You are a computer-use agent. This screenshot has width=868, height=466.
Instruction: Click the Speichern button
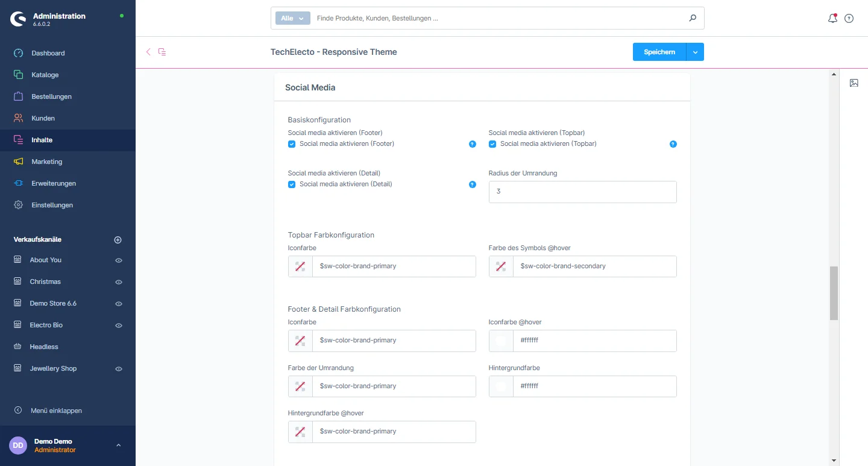[x=659, y=52]
